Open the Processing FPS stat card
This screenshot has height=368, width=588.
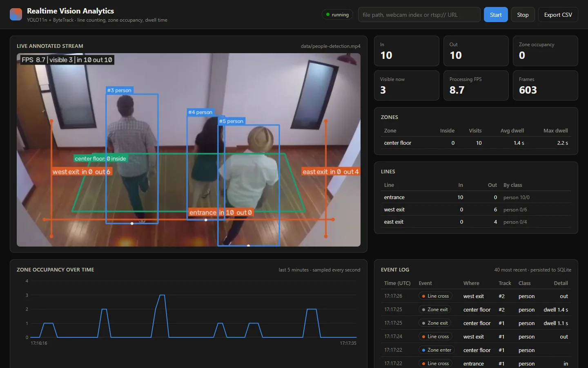tap(476, 85)
